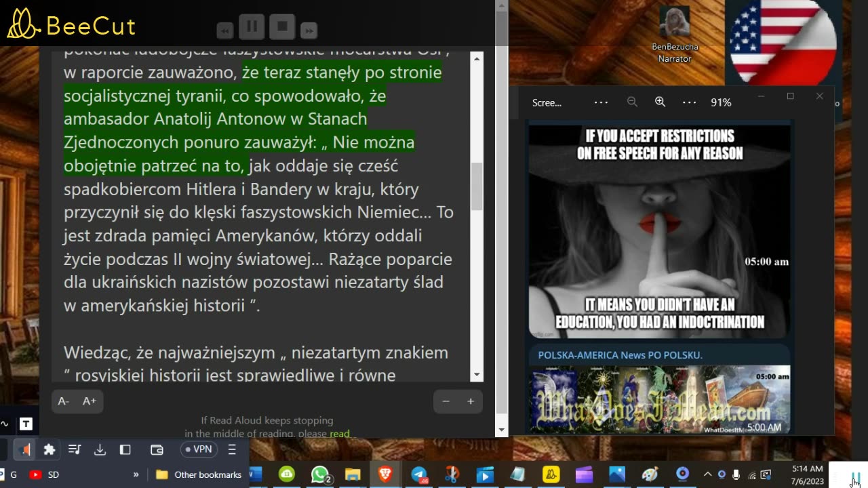This screenshot has height=488, width=868.
Task: Click the WhatDoesItMean.com banner image
Action: point(659,399)
